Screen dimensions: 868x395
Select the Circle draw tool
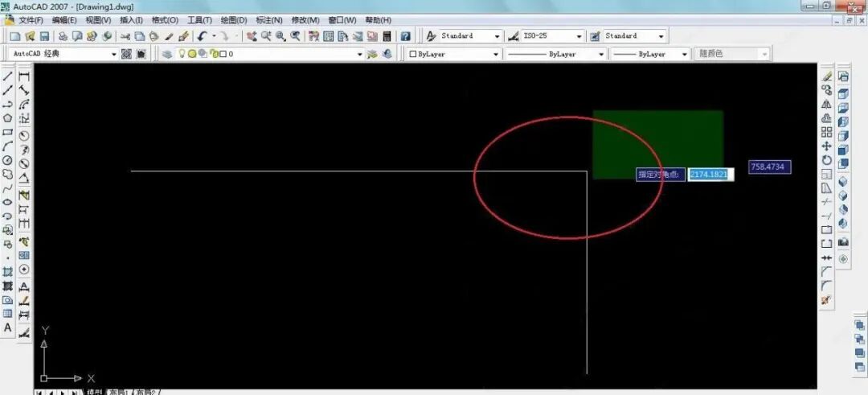8,160
